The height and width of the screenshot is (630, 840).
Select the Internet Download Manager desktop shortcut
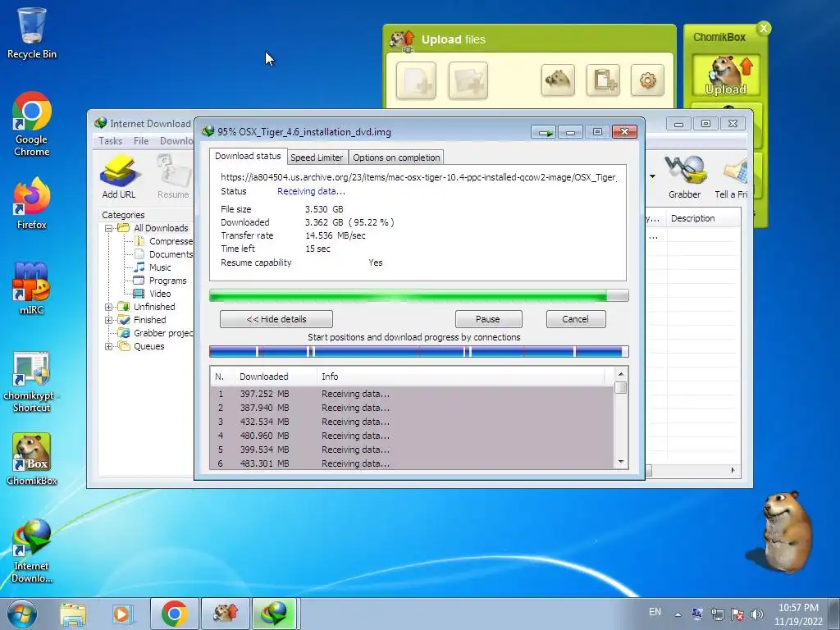click(x=32, y=550)
